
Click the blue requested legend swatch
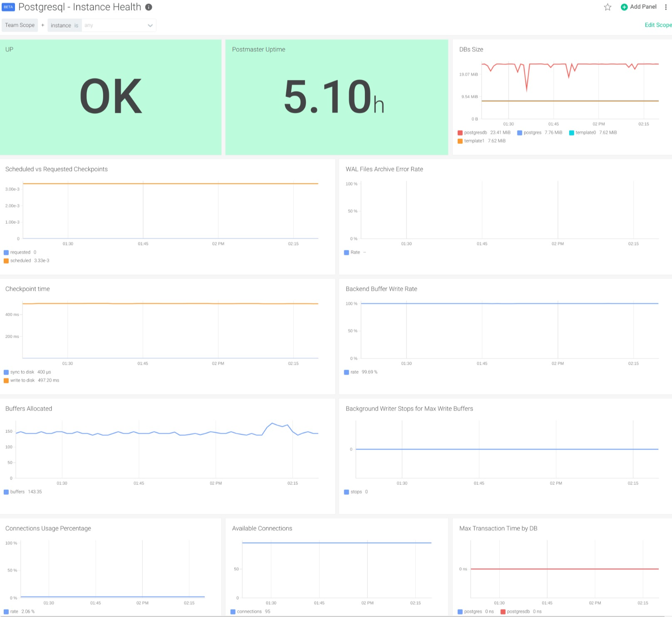[6, 252]
